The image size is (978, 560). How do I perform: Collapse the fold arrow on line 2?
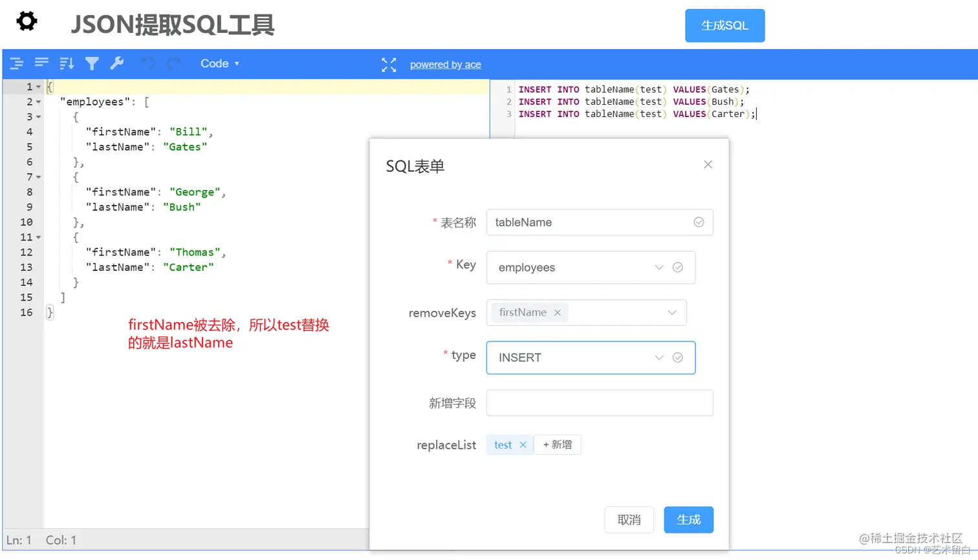tap(38, 102)
